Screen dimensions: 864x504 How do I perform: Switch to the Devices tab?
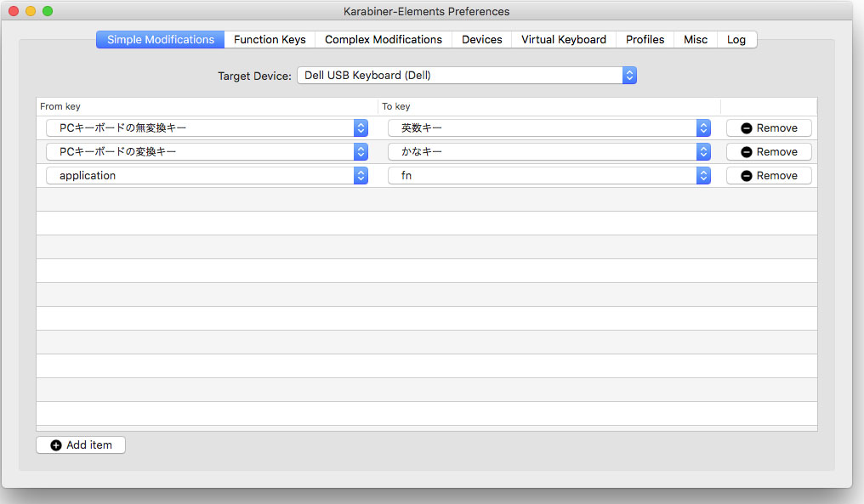tap(482, 40)
